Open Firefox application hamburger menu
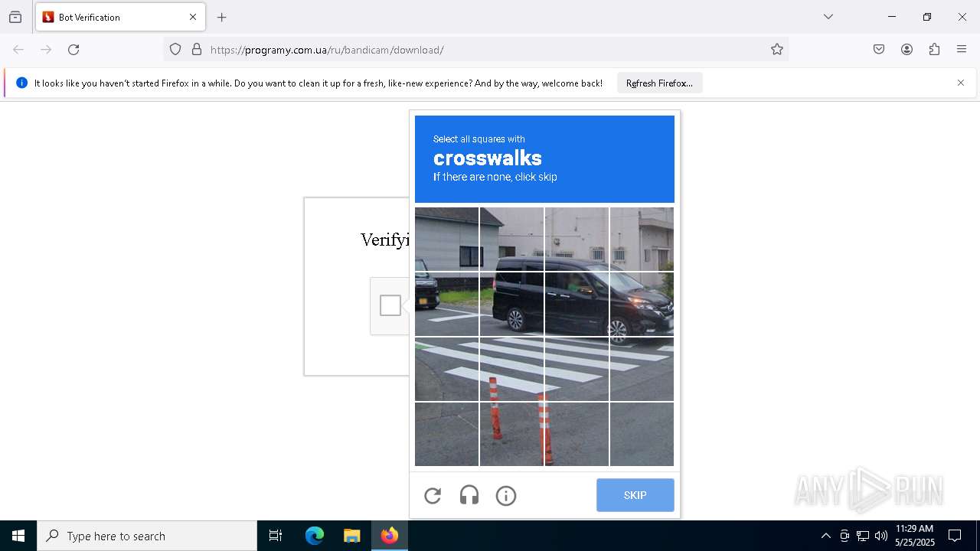The height and width of the screenshot is (551, 980). [962, 50]
